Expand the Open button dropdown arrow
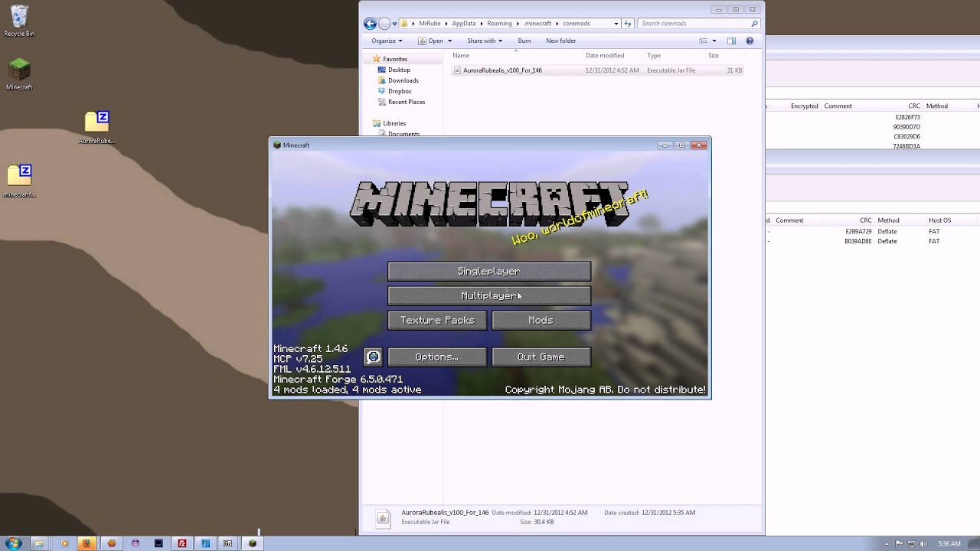The image size is (980, 551). (x=449, y=41)
